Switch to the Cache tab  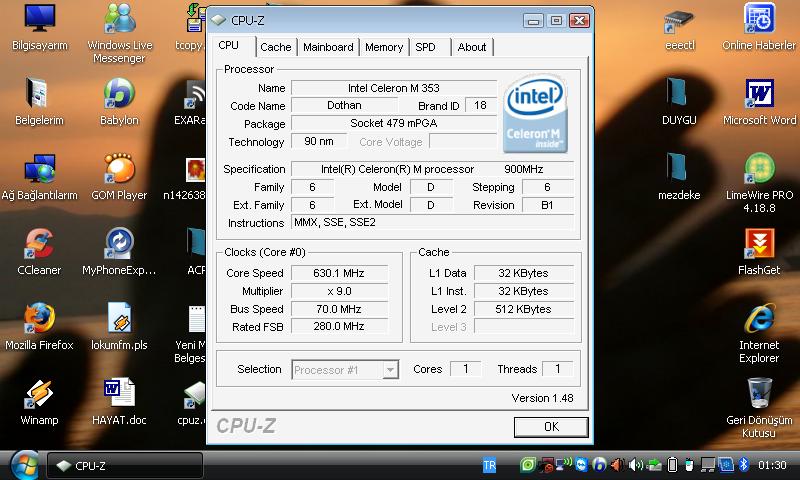point(275,47)
